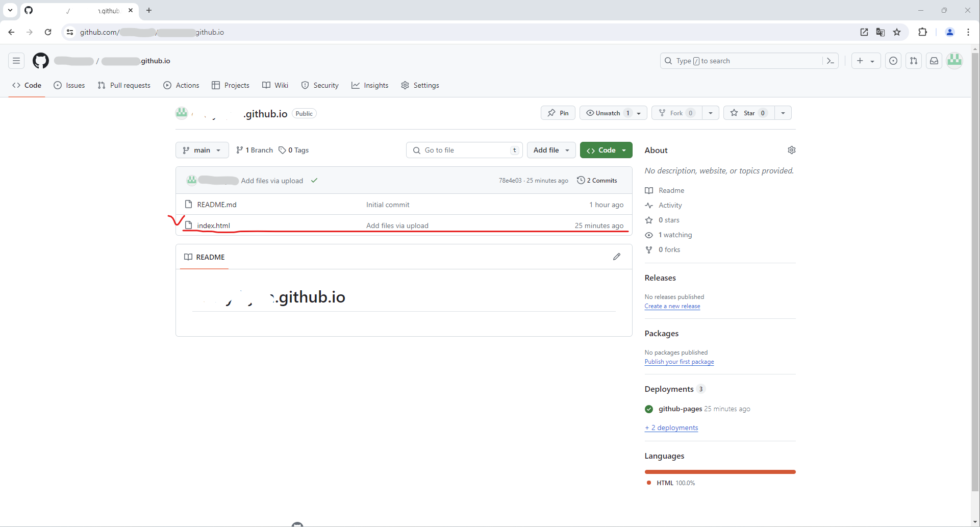Open the command palette icon in search

(831, 61)
